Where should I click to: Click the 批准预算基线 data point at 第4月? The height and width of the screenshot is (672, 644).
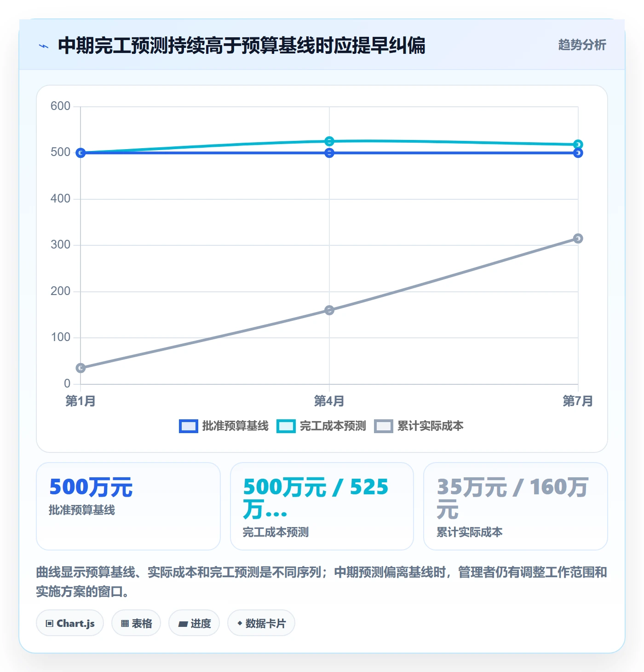(x=329, y=153)
